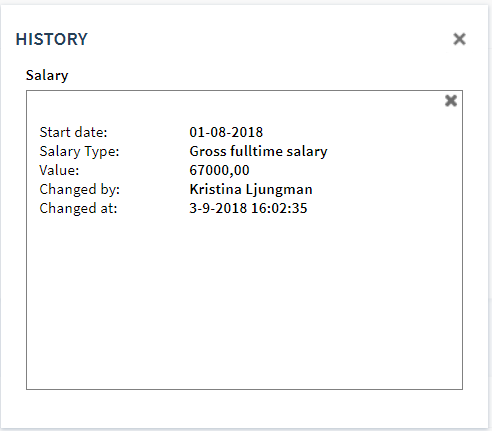Click the empty area inside the salary record box
Screen dimensions: 492x431
(x=244, y=300)
